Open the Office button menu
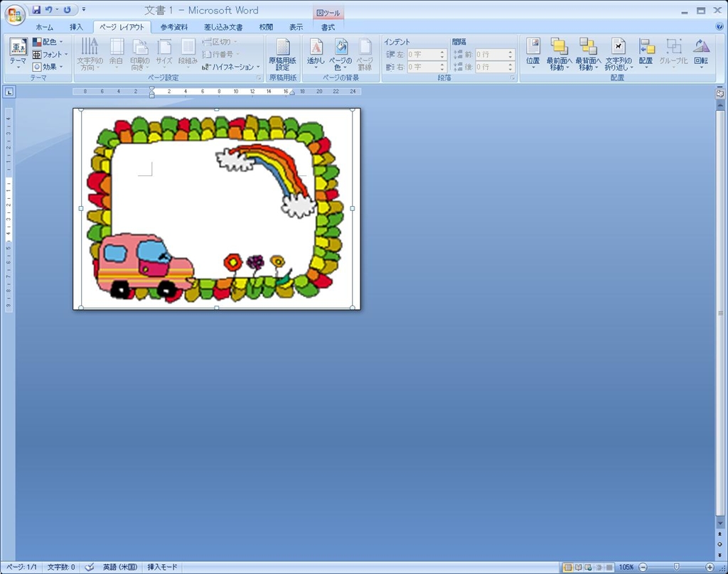Viewport: 728px width, 574px height. [x=14, y=15]
